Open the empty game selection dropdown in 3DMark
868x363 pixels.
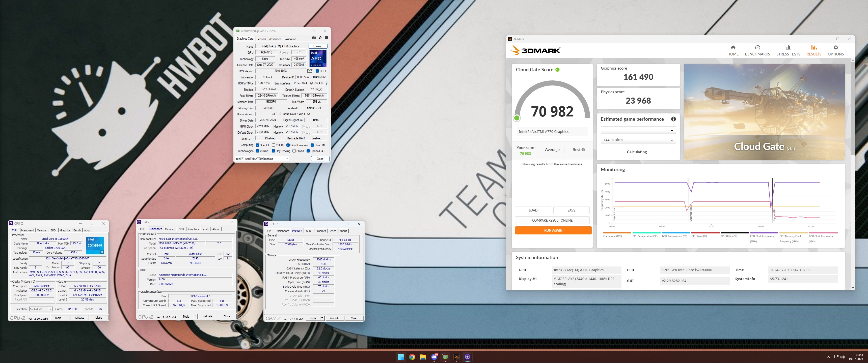(638, 130)
